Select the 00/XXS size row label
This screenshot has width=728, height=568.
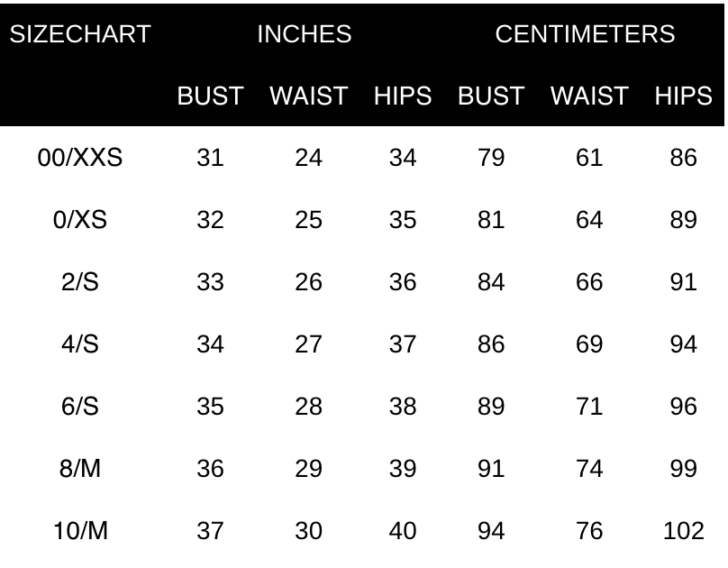point(80,158)
